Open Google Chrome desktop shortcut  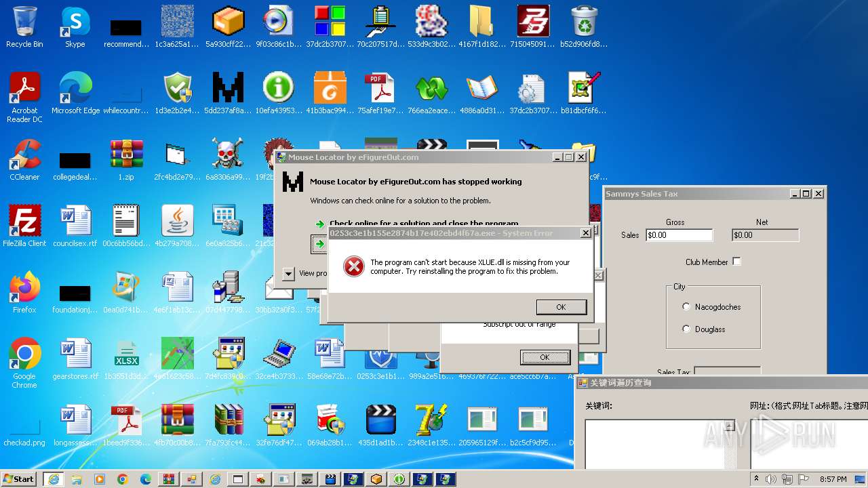click(x=24, y=363)
